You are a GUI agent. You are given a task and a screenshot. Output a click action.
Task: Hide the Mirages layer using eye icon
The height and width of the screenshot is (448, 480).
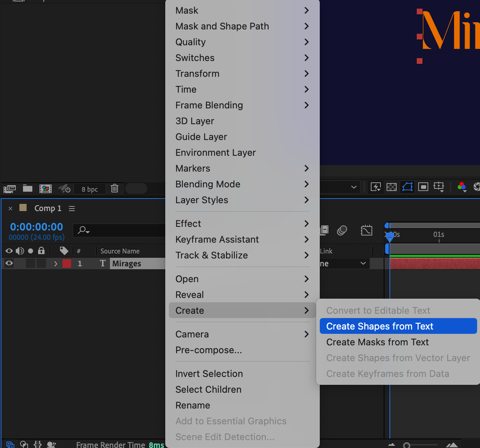tap(9, 263)
